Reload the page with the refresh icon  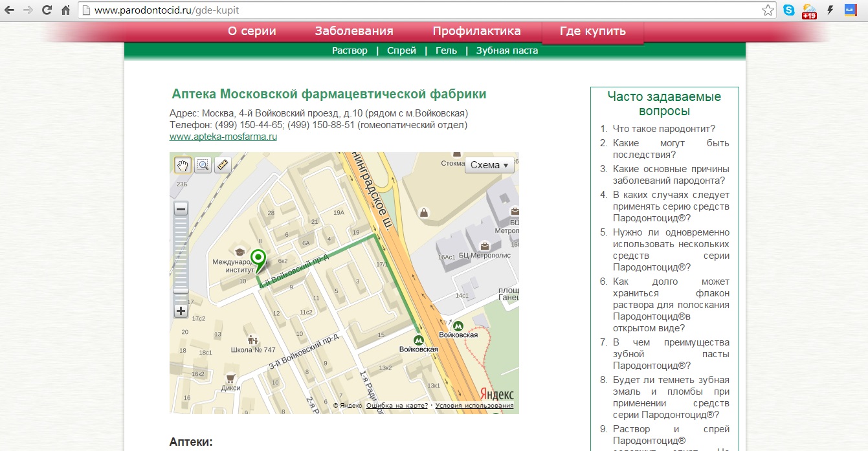(47, 10)
